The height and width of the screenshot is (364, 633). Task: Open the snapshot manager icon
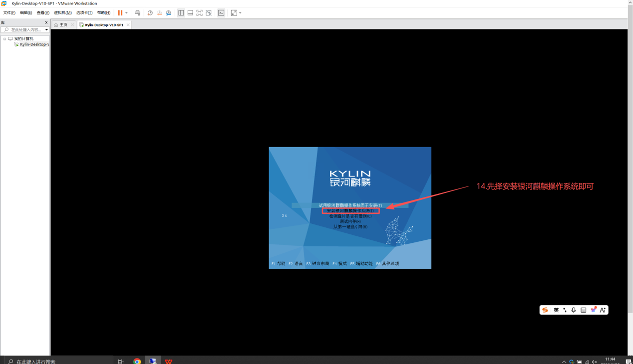[169, 13]
